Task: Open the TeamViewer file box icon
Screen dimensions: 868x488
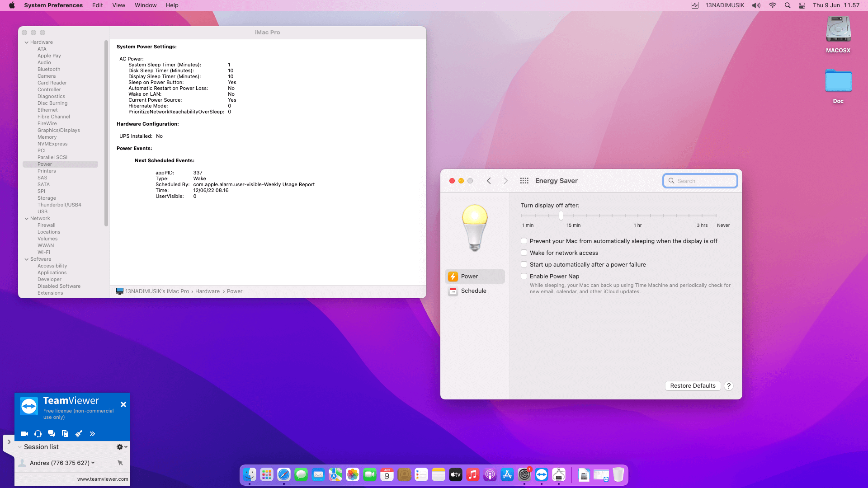Action: coord(65,434)
